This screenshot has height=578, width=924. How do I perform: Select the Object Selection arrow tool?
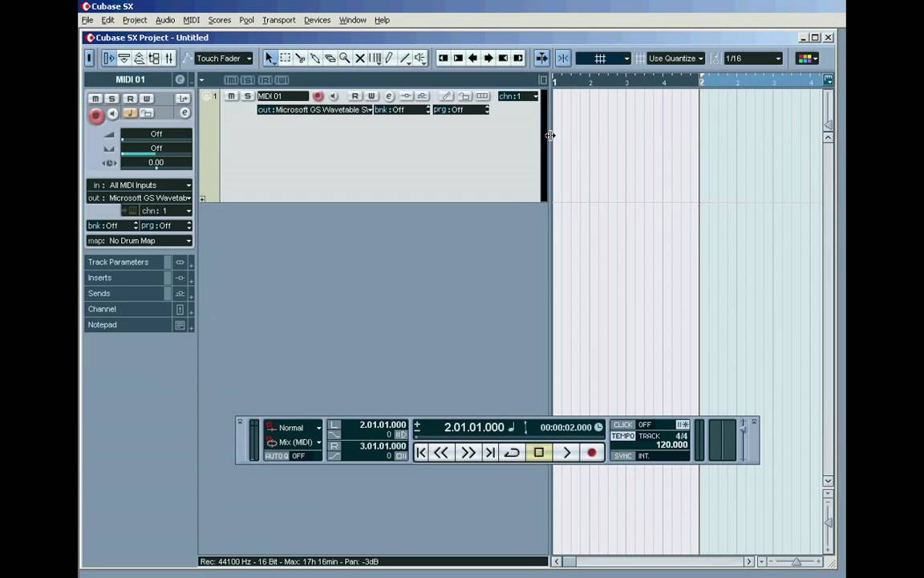(x=269, y=59)
